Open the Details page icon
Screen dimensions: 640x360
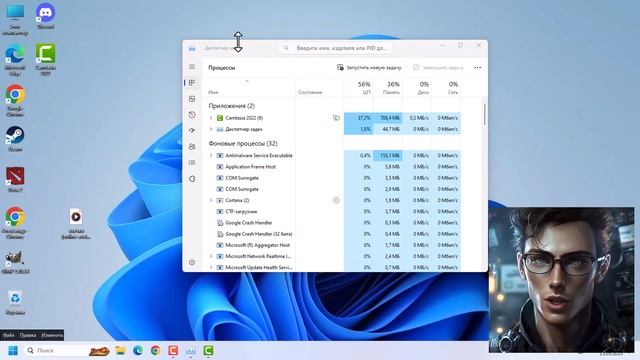click(192, 162)
